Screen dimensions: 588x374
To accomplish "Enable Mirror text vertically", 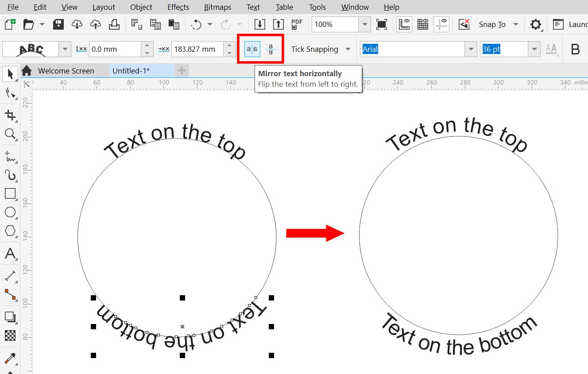I will (x=270, y=49).
